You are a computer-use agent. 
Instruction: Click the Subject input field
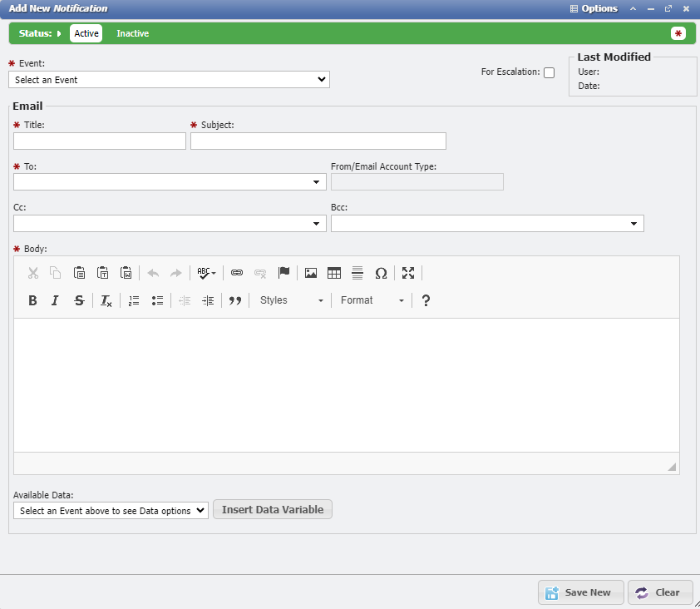pos(318,141)
